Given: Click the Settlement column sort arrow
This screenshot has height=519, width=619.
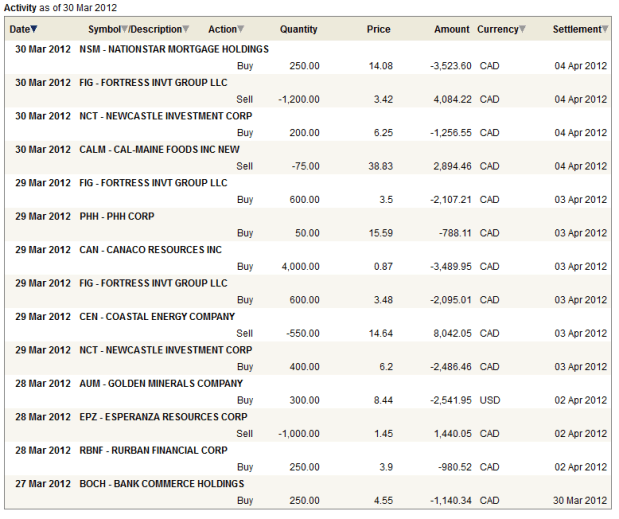Looking at the screenshot, I should (x=604, y=29).
